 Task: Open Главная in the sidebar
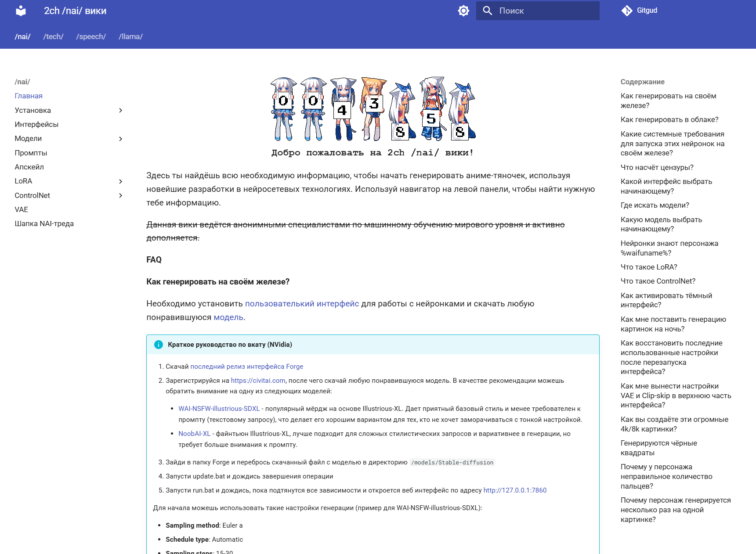29,96
